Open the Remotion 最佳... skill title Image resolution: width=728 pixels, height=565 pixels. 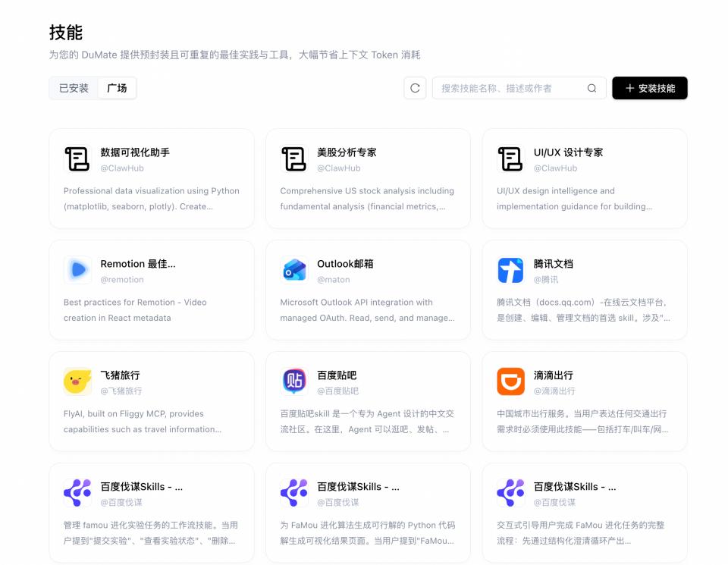pyautogui.click(x=138, y=264)
